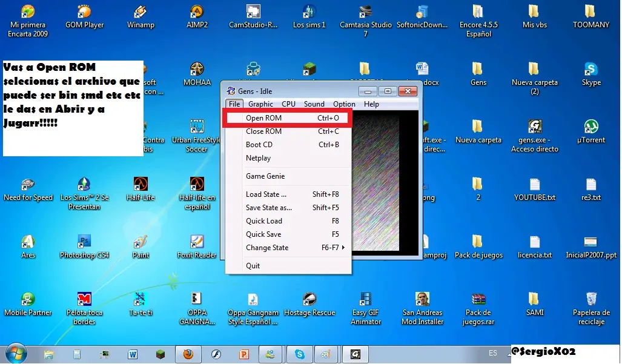
Task: Select Close ROM menu entry
Action: [288, 131]
